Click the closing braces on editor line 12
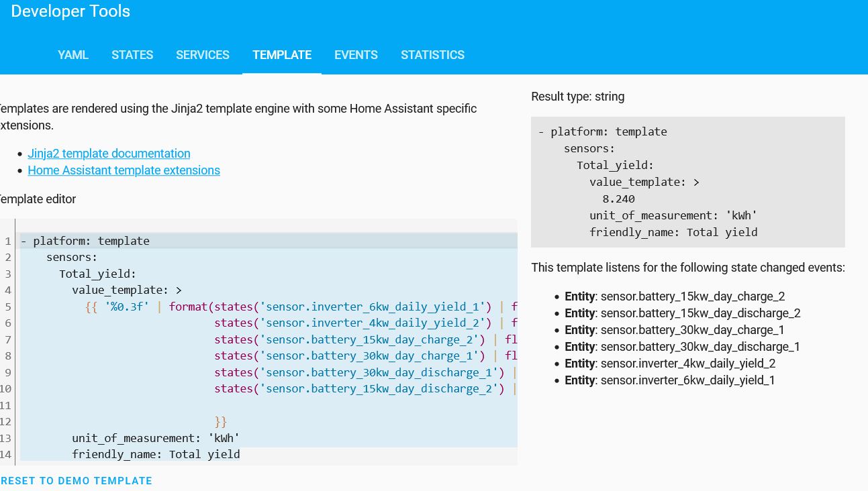This screenshot has height=491, width=868. (221, 422)
